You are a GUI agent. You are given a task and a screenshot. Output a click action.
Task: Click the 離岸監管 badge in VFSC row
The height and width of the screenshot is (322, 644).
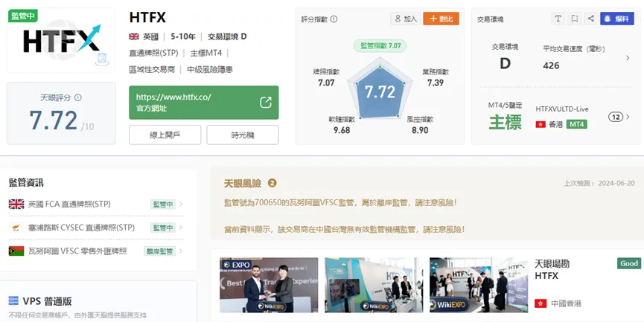point(159,251)
